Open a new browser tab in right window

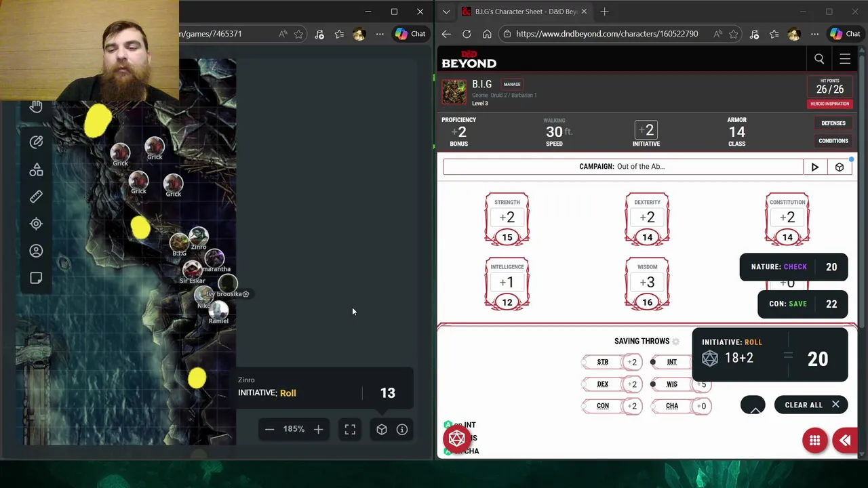[604, 12]
